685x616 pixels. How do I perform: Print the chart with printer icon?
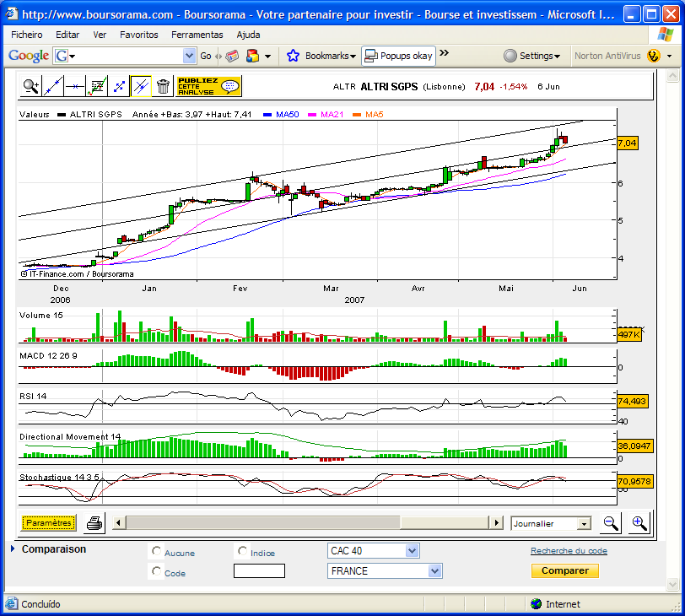tap(94, 522)
